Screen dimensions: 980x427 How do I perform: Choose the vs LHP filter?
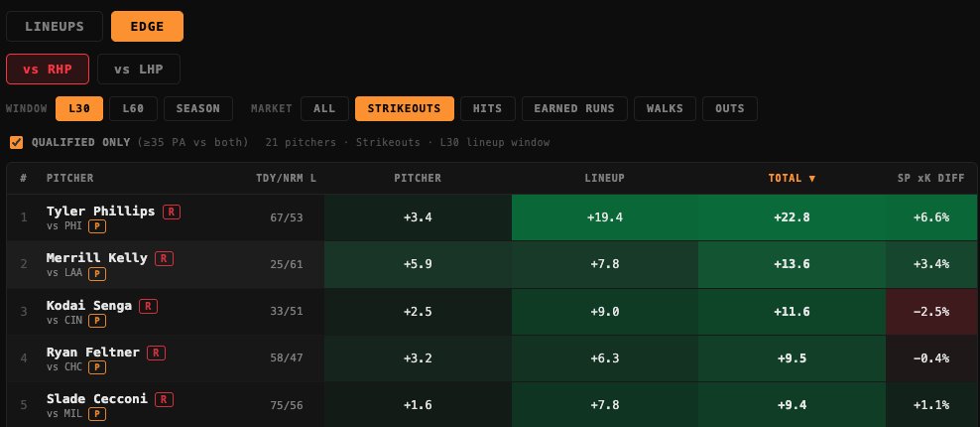139,69
